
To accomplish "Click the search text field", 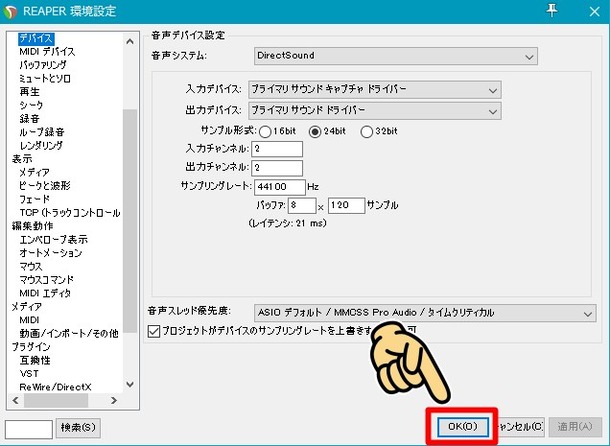I will click(29, 429).
